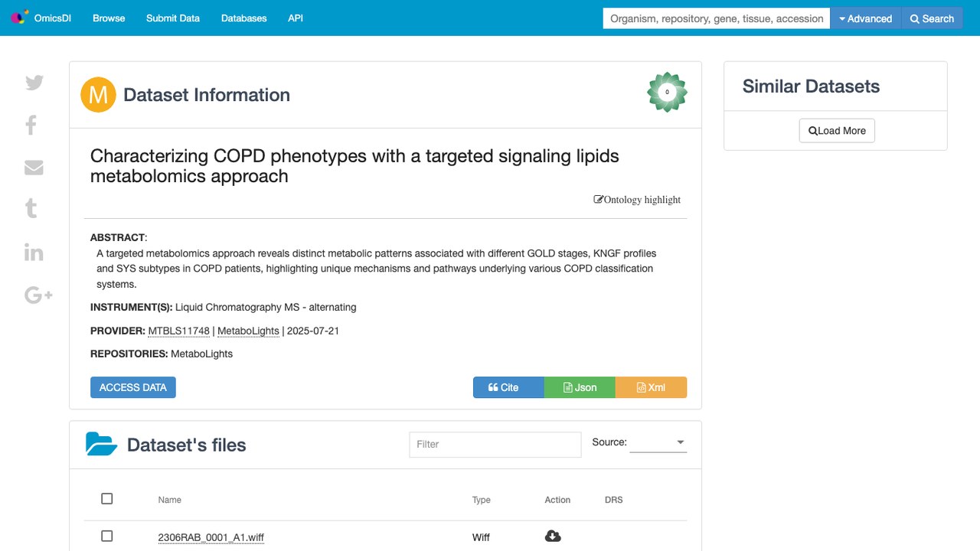Open the Browse menu

(x=109, y=18)
